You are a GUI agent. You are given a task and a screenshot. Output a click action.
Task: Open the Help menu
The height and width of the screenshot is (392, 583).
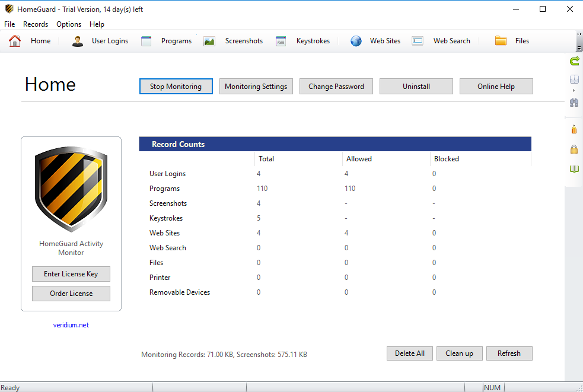pyautogui.click(x=97, y=24)
